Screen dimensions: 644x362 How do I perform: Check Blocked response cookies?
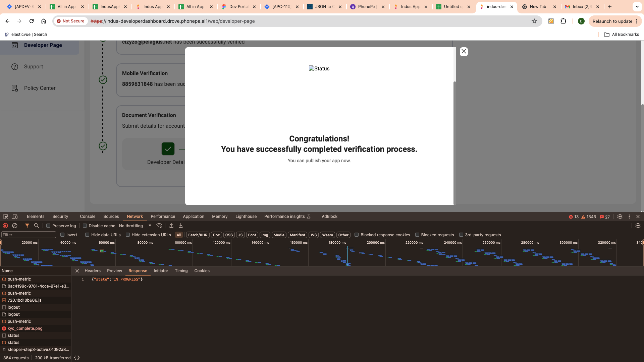click(357, 235)
